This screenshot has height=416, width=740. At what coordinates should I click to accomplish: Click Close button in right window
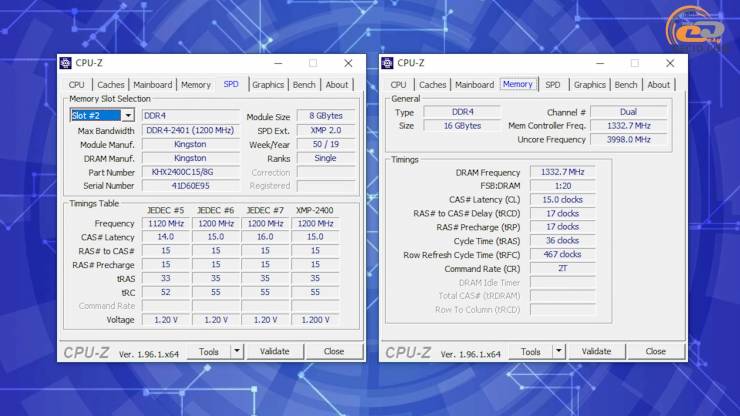(x=656, y=351)
